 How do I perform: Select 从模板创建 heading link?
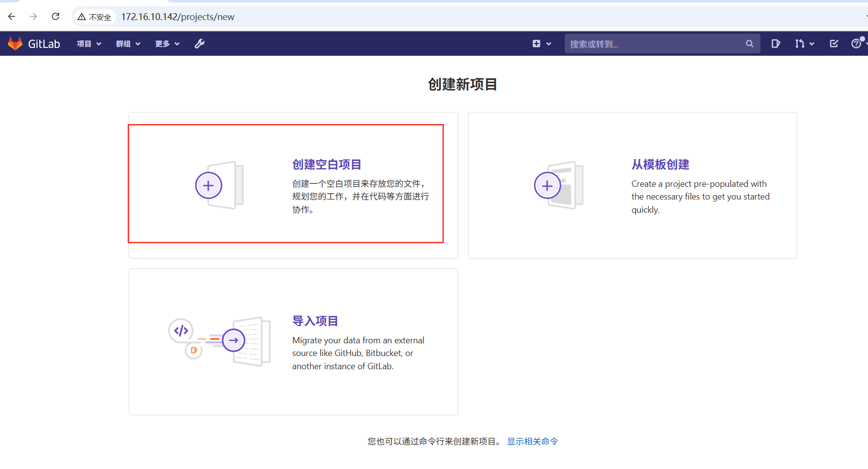pos(661,164)
